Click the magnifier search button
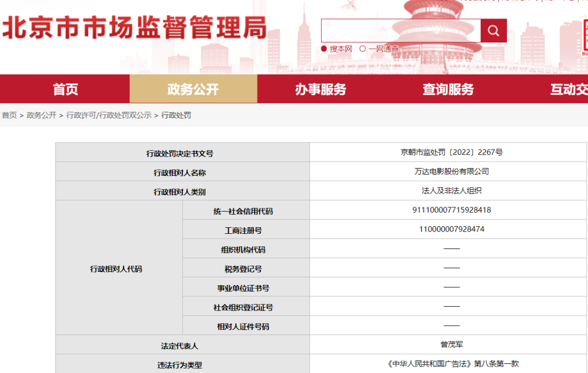Screen dimensions: 588x373 [x=493, y=30]
